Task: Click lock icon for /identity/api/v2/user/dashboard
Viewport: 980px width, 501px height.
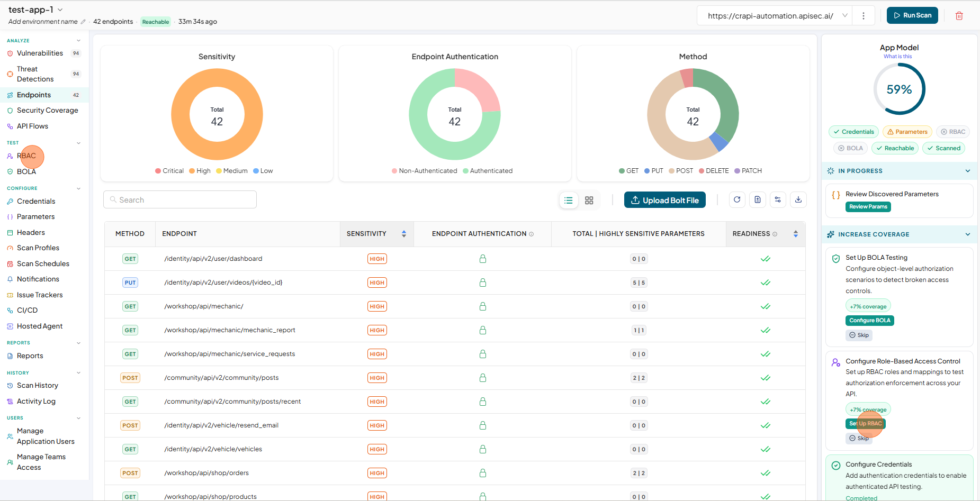Action: [483, 259]
